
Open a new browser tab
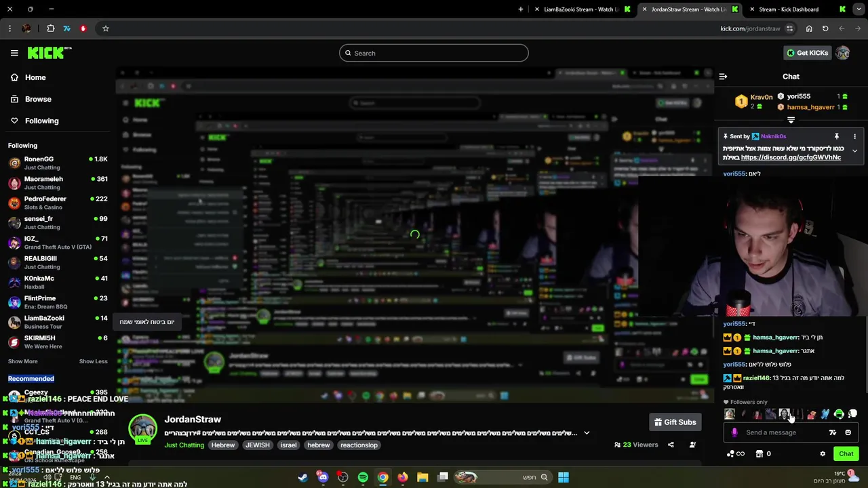pos(521,9)
